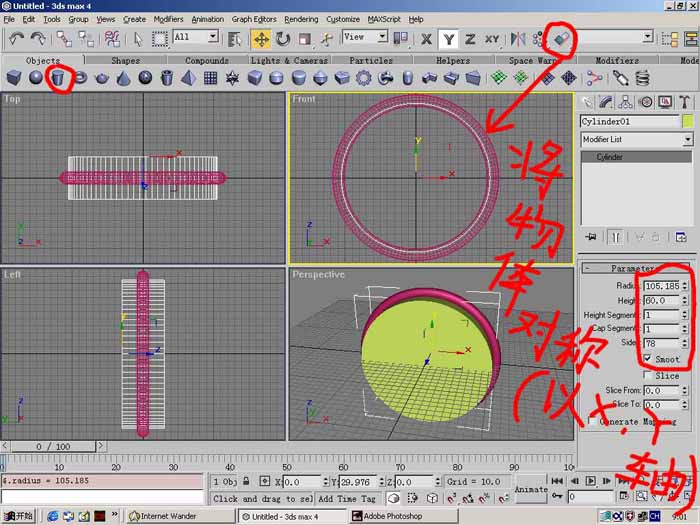
Task: Enable the Slice checkbox
Action: (x=647, y=375)
